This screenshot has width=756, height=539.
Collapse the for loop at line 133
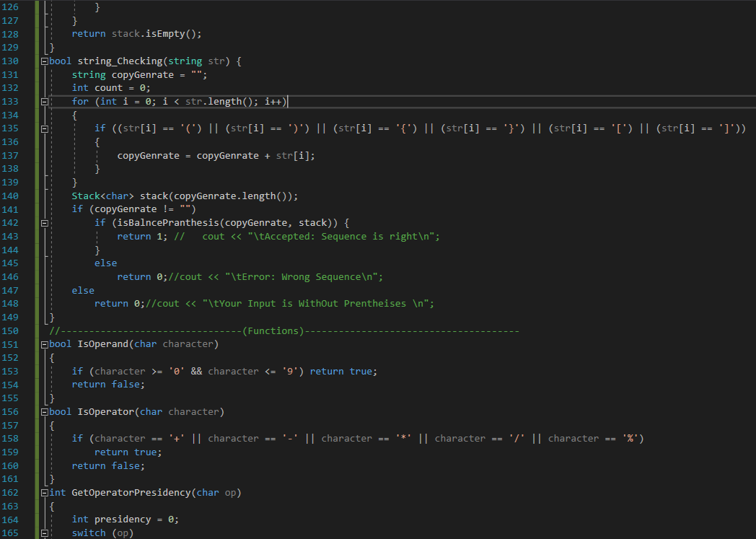pos(44,101)
